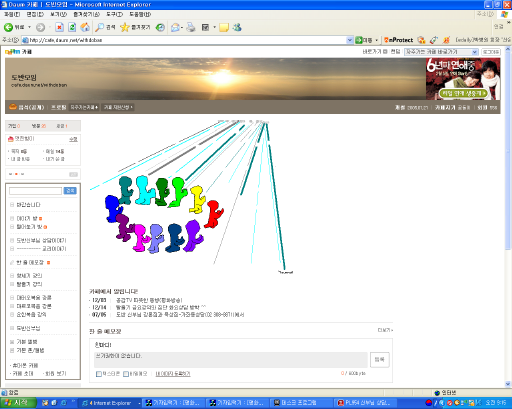Screen dimensions: 512x409
Task: Open the 도구(T) menu
Action: click(x=115, y=14)
